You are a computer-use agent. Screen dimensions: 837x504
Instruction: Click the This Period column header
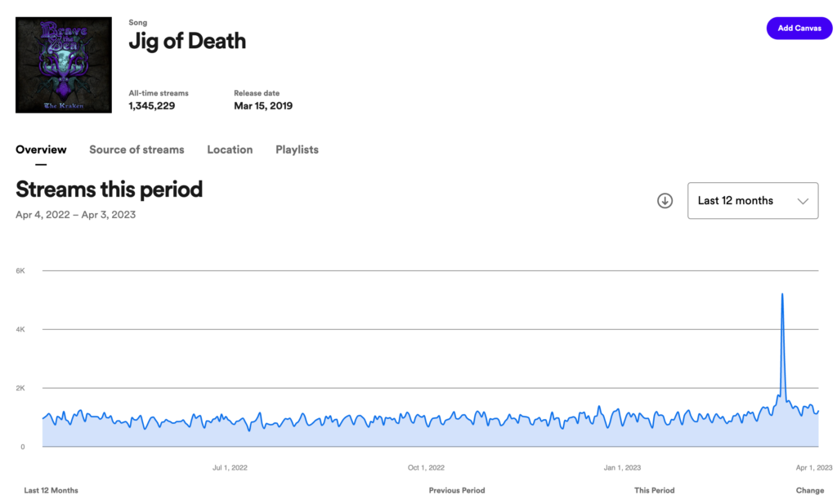[x=654, y=491]
